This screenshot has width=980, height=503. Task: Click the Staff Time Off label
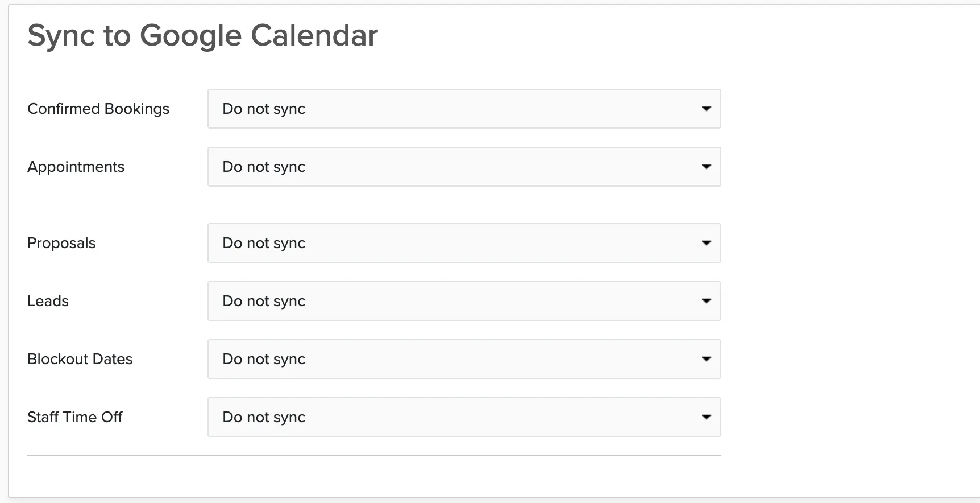tap(74, 417)
